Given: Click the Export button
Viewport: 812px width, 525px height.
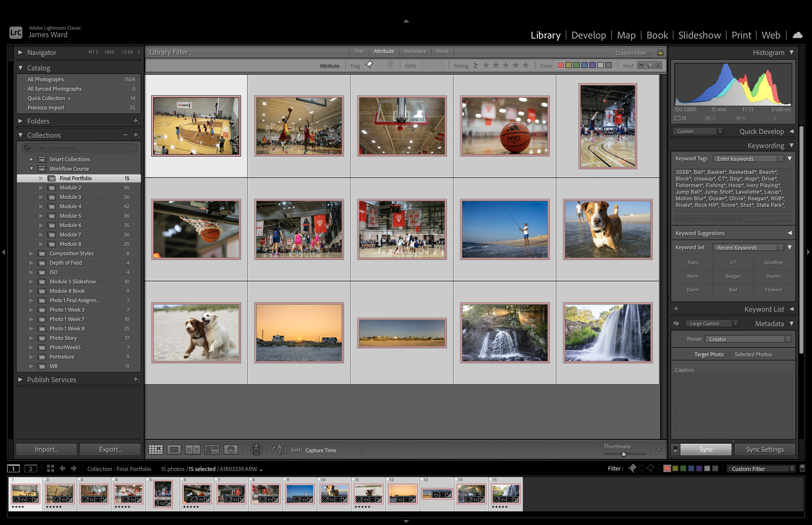Looking at the screenshot, I should click(x=110, y=449).
